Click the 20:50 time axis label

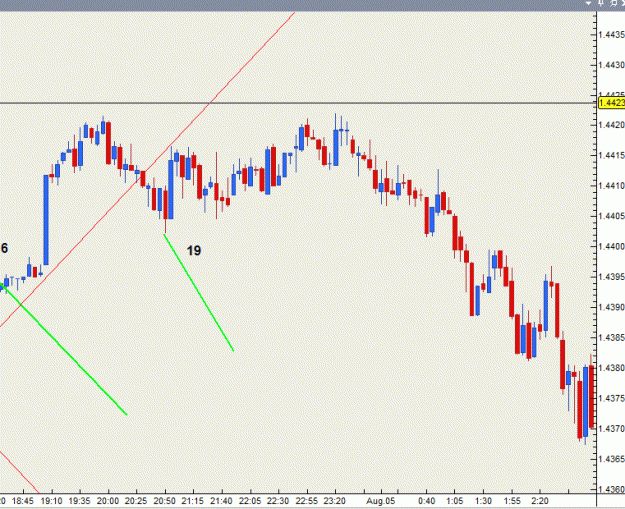point(165,501)
